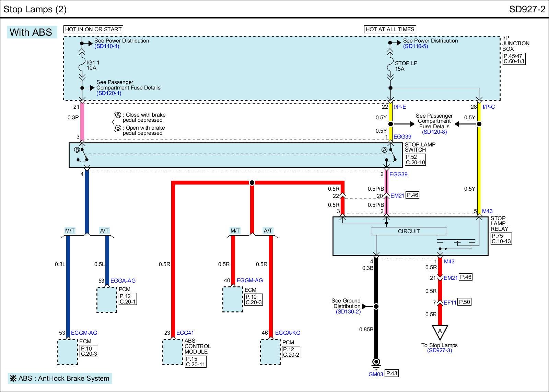Follow the SD120-1 fuse details link
549x392 pixels.
tap(109, 93)
